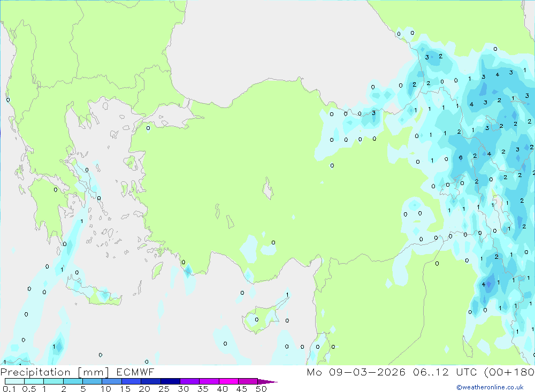Click the 15–20 mm legend color swatch
Screen dimensions: 535x392
(132, 381)
